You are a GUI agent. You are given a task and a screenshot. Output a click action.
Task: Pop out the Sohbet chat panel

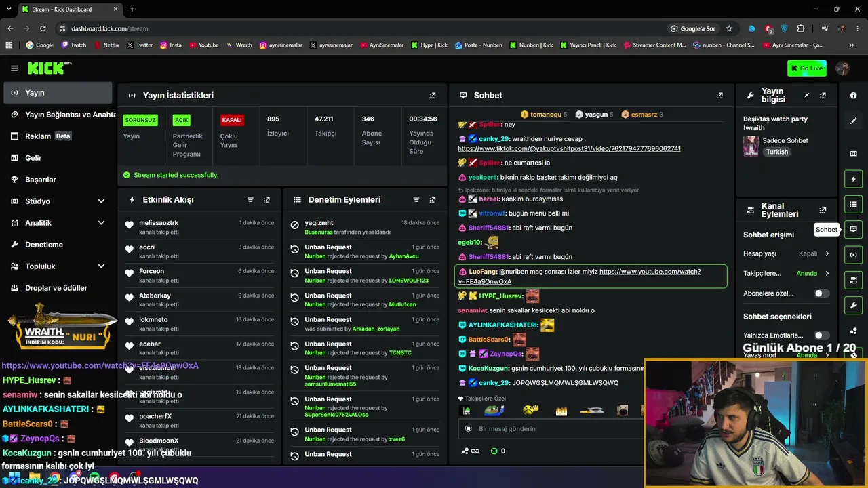[719, 96]
